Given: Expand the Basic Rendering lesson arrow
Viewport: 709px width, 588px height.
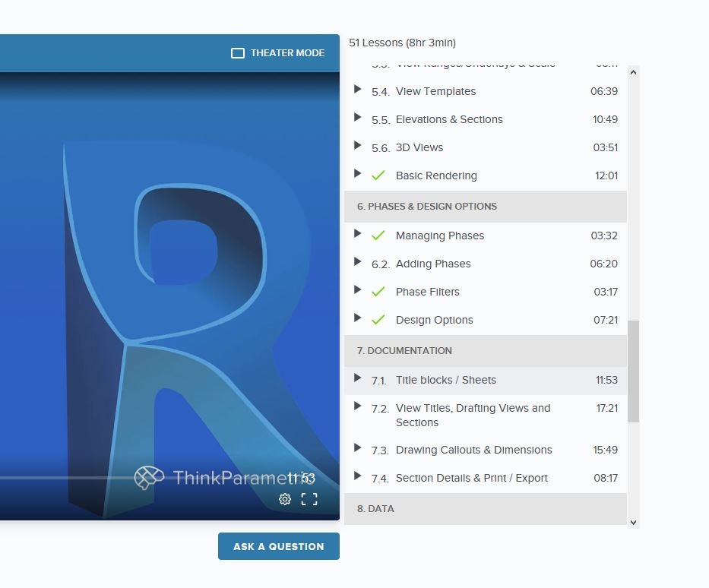Looking at the screenshot, I should click(358, 173).
